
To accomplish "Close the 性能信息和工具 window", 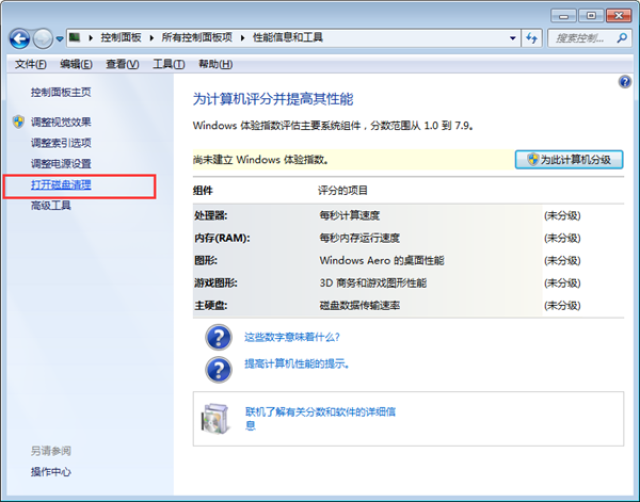I will click(619, 16).
